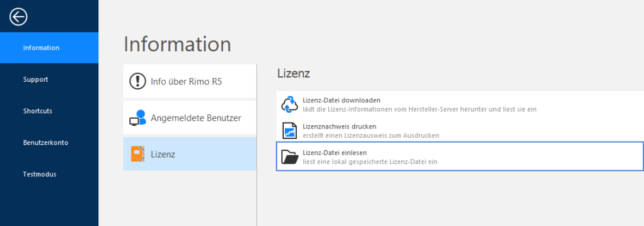
Task: Click the Lizenz section heading
Action: click(x=293, y=74)
